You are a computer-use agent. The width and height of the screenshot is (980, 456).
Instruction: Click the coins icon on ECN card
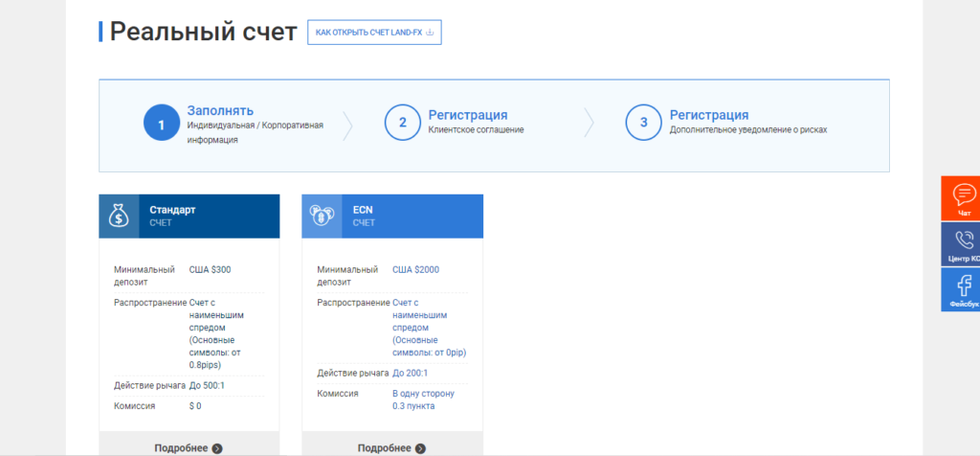pyautogui.click(x=322, y=216)
